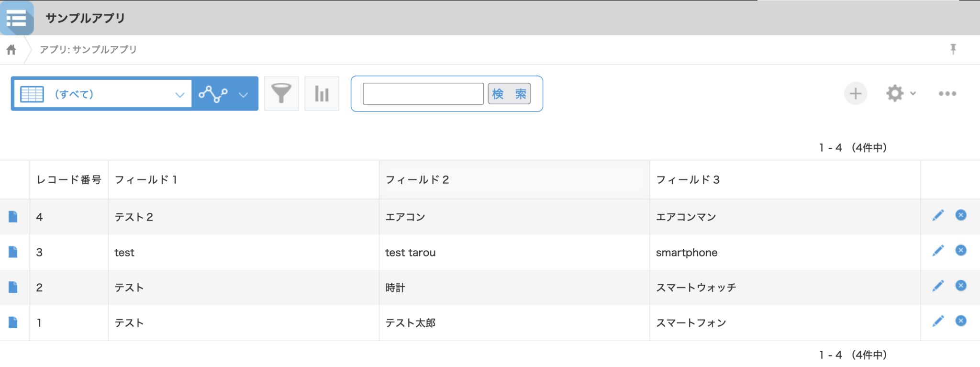
Task: Expand the graph icon dropdown arrow
Action: pos(244,95)
